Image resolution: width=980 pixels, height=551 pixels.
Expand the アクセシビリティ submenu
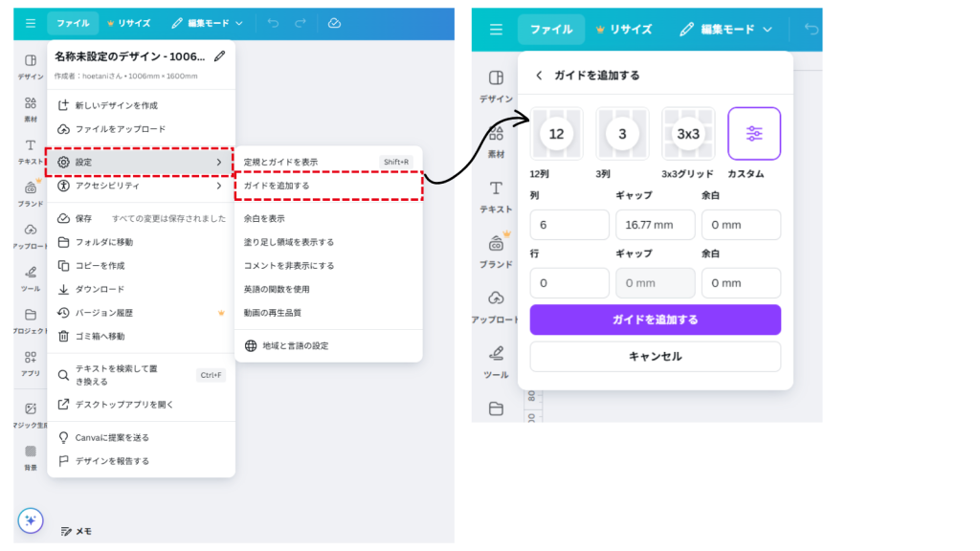tap(140, 186)
